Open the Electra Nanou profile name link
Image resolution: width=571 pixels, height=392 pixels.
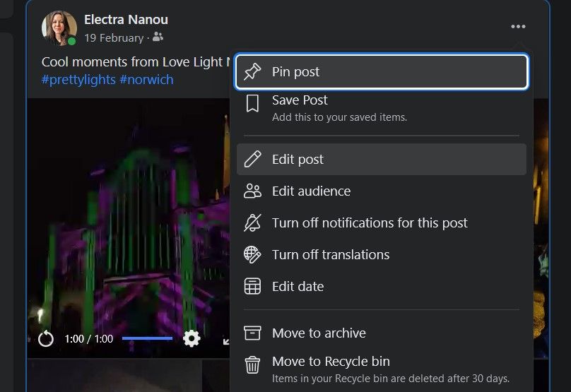pyautogui.click(x=126, y=20)
